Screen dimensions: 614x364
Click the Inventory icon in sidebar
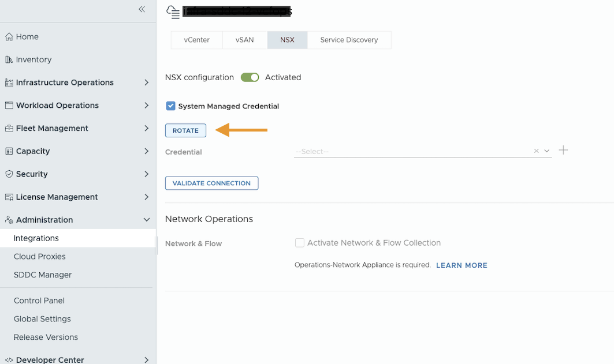(x=9, y=59)
